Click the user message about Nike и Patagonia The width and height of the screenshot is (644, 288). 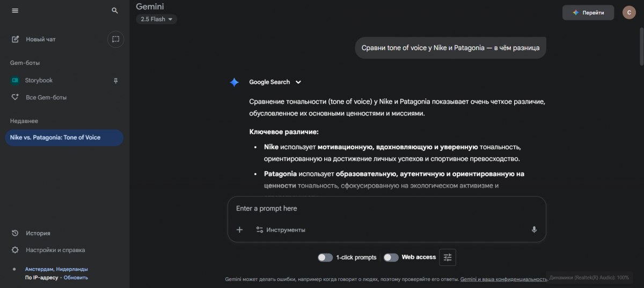pos(450,48)
